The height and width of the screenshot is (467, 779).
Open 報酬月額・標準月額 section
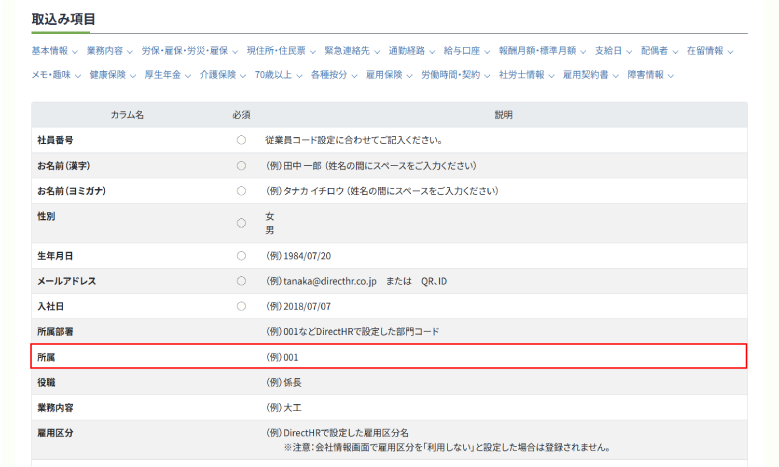tap(542, 50)
